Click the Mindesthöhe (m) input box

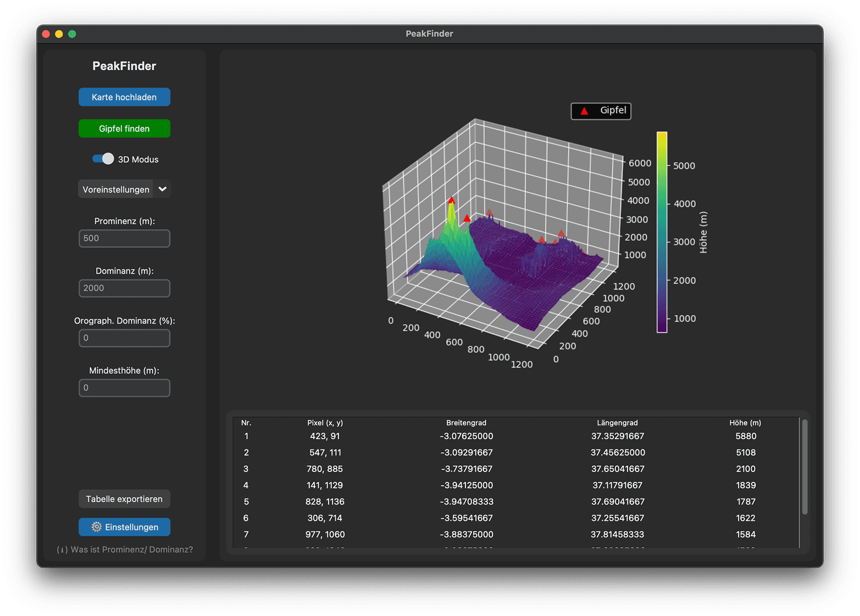124,388
